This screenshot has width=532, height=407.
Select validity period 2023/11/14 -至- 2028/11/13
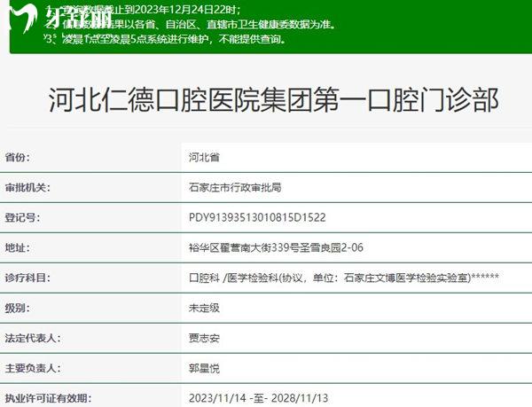tap(259, 398)
